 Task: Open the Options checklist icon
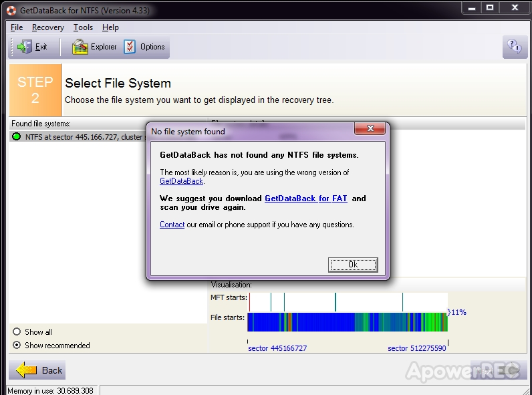click(129, 47)
